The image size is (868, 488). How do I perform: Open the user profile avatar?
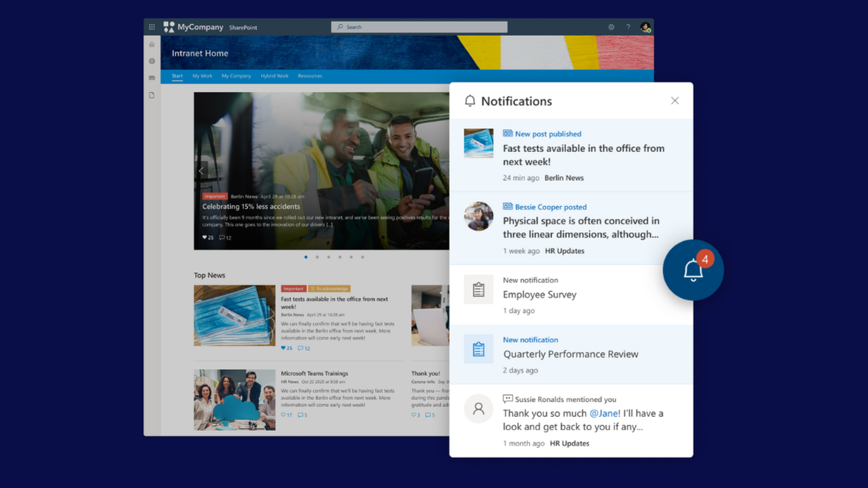(x=645, y=27)
